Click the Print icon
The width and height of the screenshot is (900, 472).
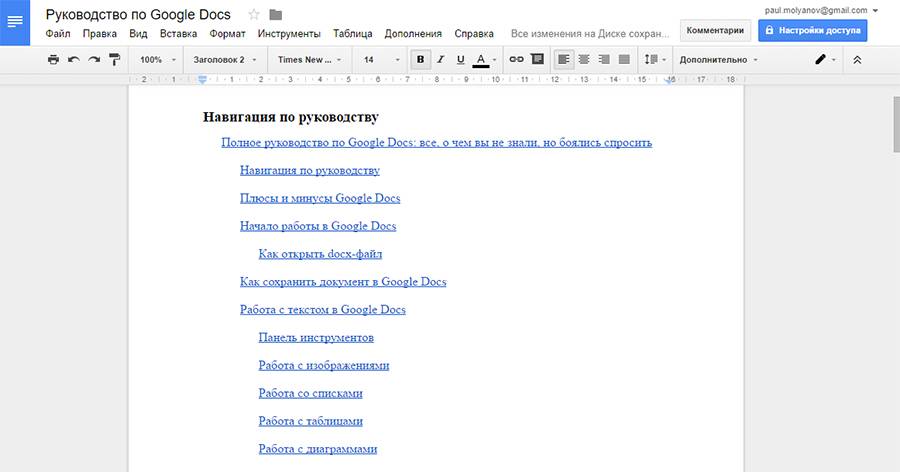tap(53, 60)
